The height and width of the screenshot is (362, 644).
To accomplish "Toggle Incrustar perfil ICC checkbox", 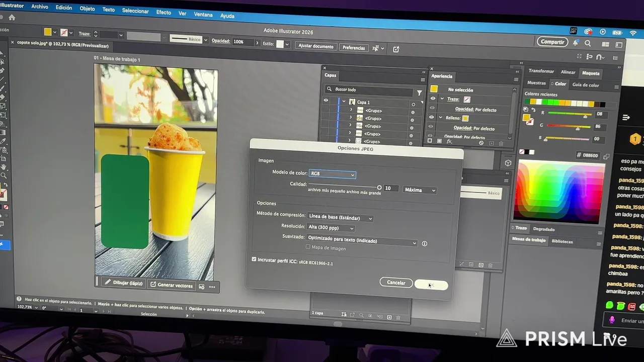I will click(x=254, y=259).
